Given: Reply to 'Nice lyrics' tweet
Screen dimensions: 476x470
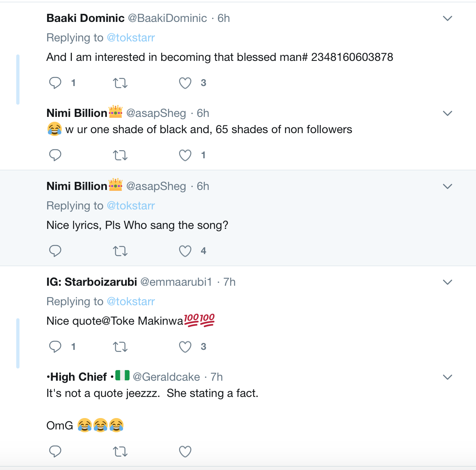Looking at the screenshot, I should pyautogui.click(x=55, y=251).
